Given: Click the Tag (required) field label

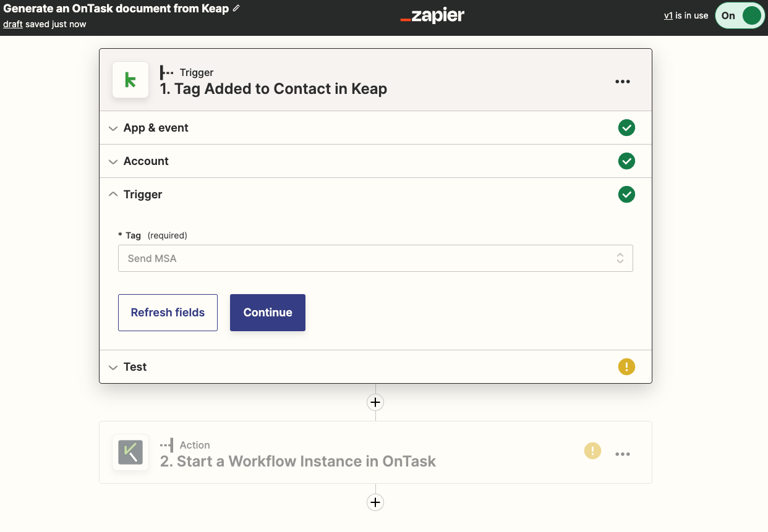Looking at the screenshot, I should click(153, 235).
